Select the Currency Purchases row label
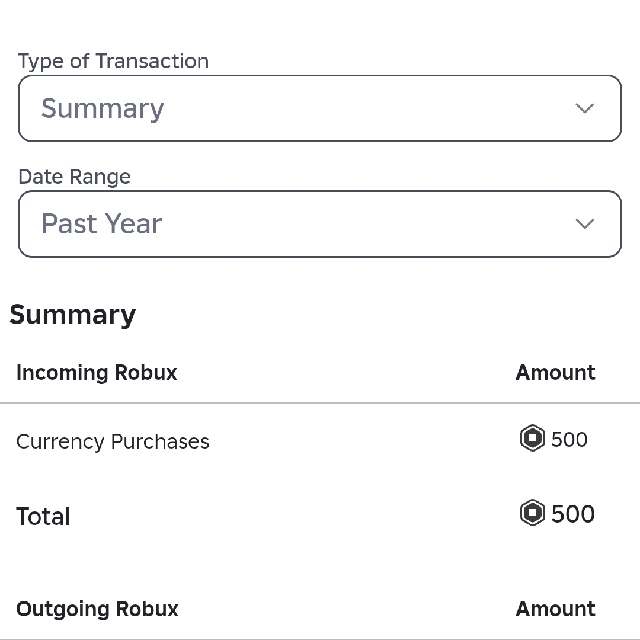Viewport: 640px width, 640px height. click(113, 442)
